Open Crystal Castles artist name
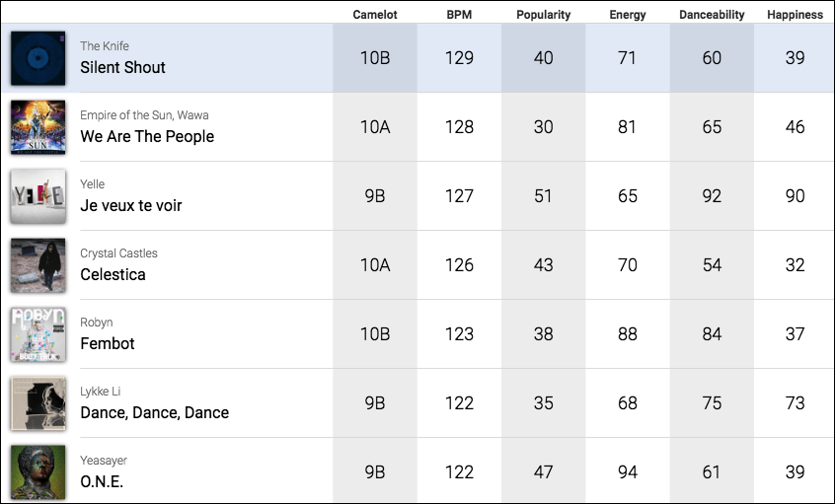The height and width of the screenshot is (504, 835). [x=118, y=253]
